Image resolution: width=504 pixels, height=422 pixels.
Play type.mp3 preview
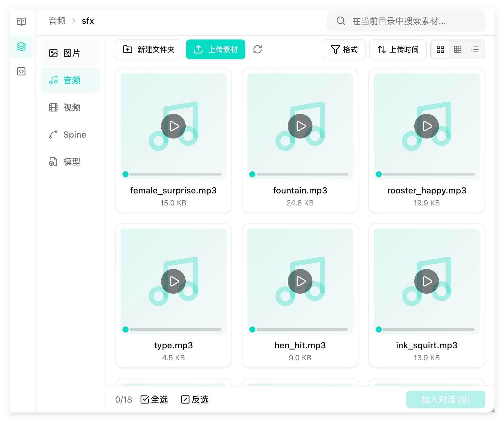point(173,281)
